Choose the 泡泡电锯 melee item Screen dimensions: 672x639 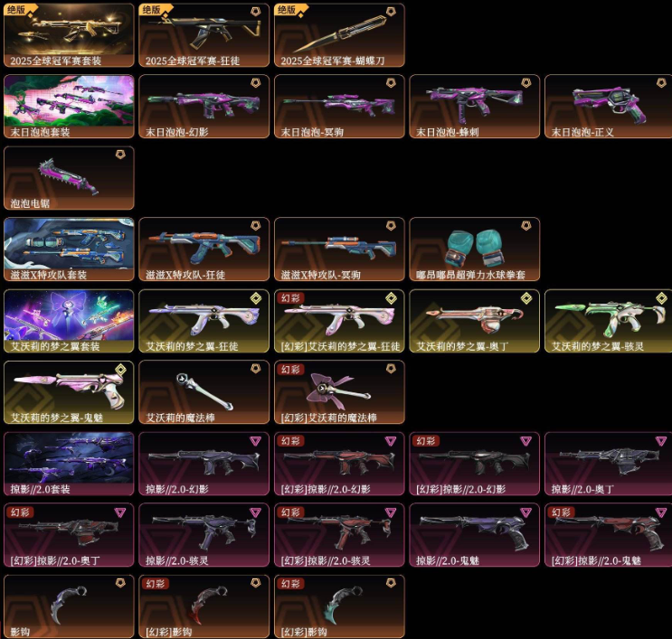(x=69, y=178)
